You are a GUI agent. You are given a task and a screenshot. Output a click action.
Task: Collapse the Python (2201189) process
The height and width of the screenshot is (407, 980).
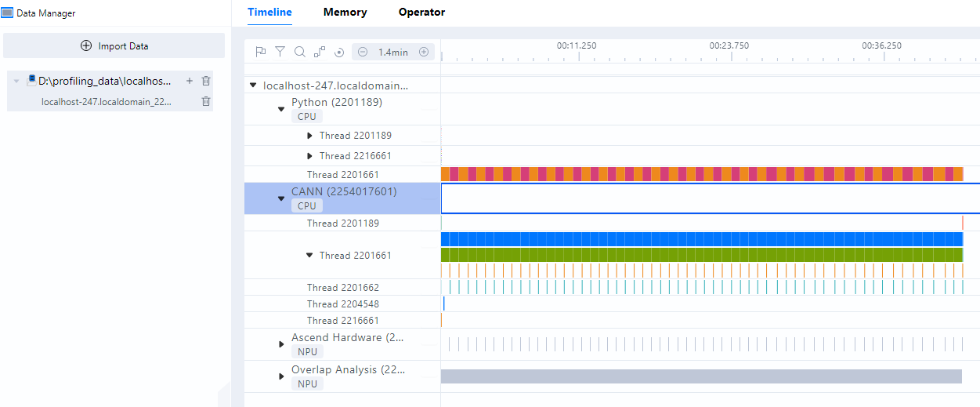(x=281, y=110)
